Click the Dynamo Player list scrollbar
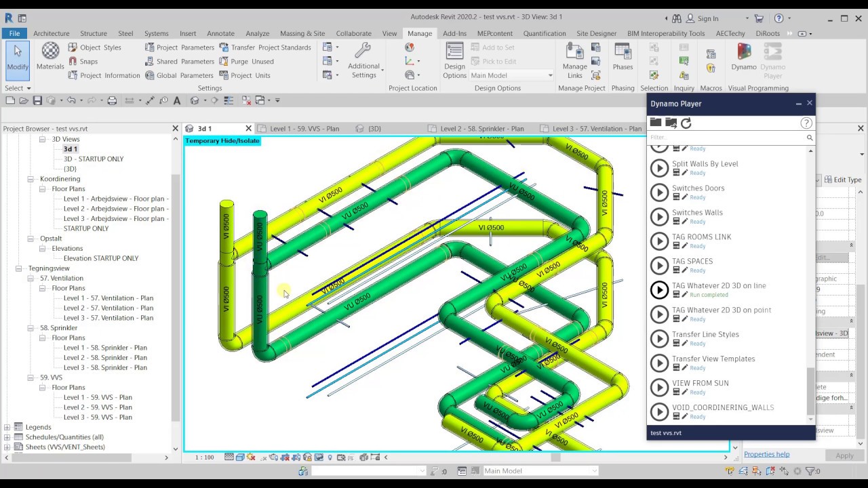The width and height of the screenshot is (868, 488). tap(811, 390)
